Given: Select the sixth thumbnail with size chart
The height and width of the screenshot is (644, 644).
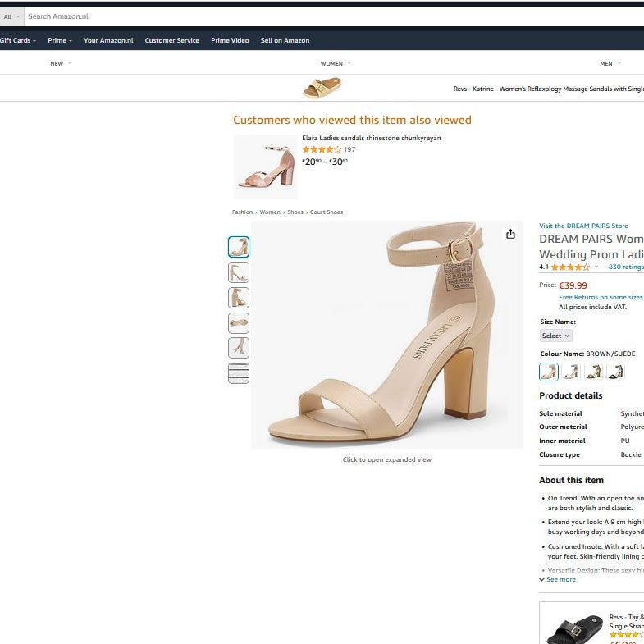Looking at the screenshot, I should coord(239,373).
